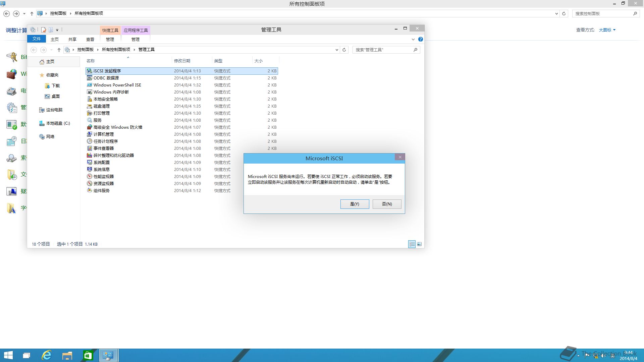This screenshot has width=644, height=362.
Task: Sort by 类型 column header
Action: point(232,61)
